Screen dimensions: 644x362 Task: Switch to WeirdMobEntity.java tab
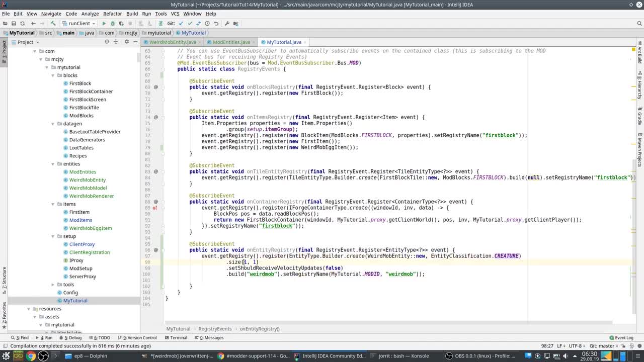[172, 42]
